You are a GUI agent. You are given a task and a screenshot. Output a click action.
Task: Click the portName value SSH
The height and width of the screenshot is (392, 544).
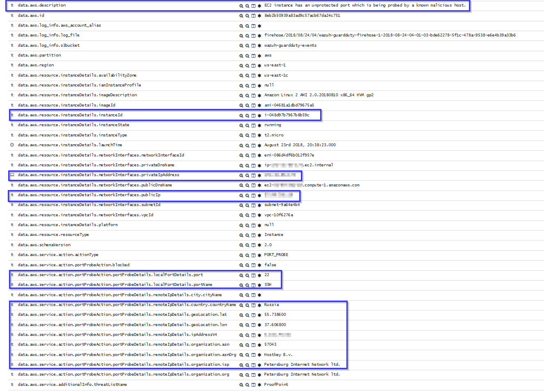click(x=268, y=285)
